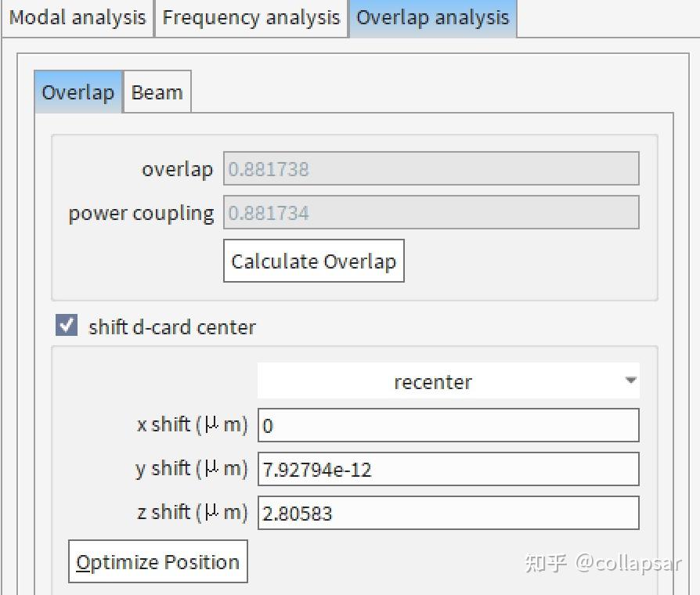The height and width of the screenshot is (595, 700).
Task: Click the Optimize Position button
Action: (157, 562)
